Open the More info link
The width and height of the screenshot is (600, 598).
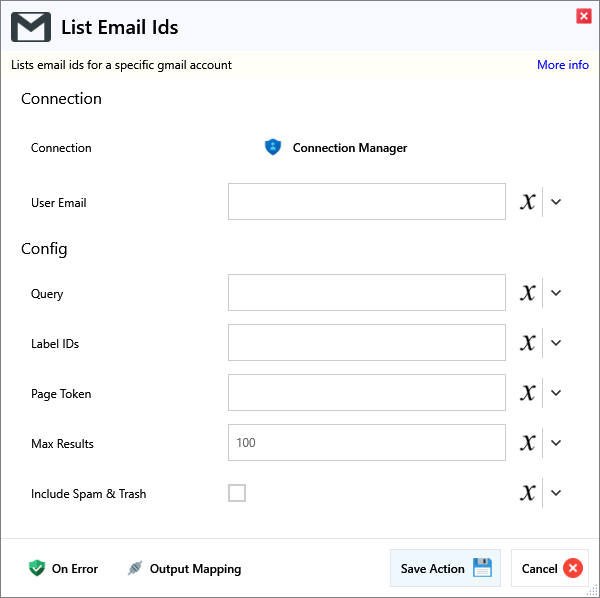[562, 65]
